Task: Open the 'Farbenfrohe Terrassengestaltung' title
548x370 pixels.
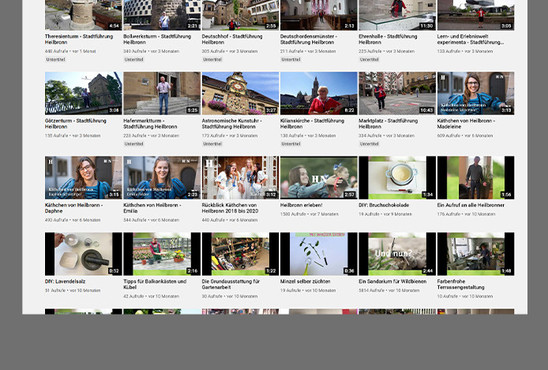Action: (x=461, y=284)
